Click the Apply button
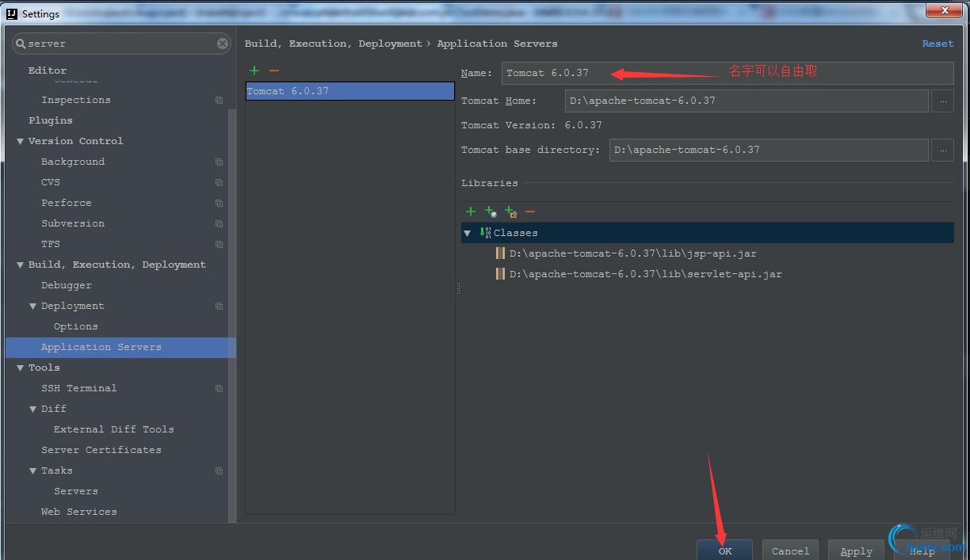 [857, 550]
